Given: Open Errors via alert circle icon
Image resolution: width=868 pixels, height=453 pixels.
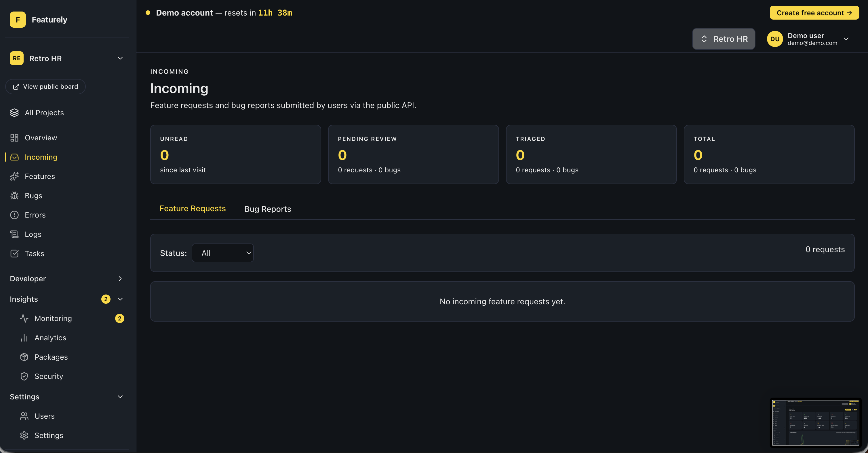Looking at the screenshot, I should click(x=14, y=215).
